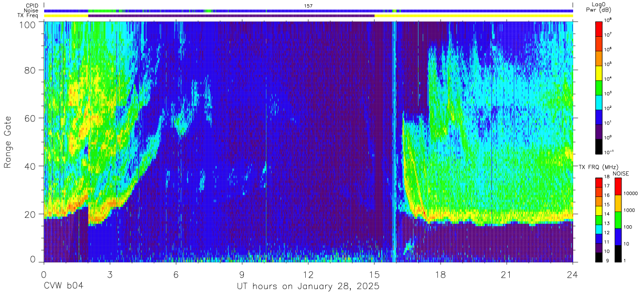Click the y-axis tick label 100
The width and height of the screenshot is (644, 297).
[28, 24]
